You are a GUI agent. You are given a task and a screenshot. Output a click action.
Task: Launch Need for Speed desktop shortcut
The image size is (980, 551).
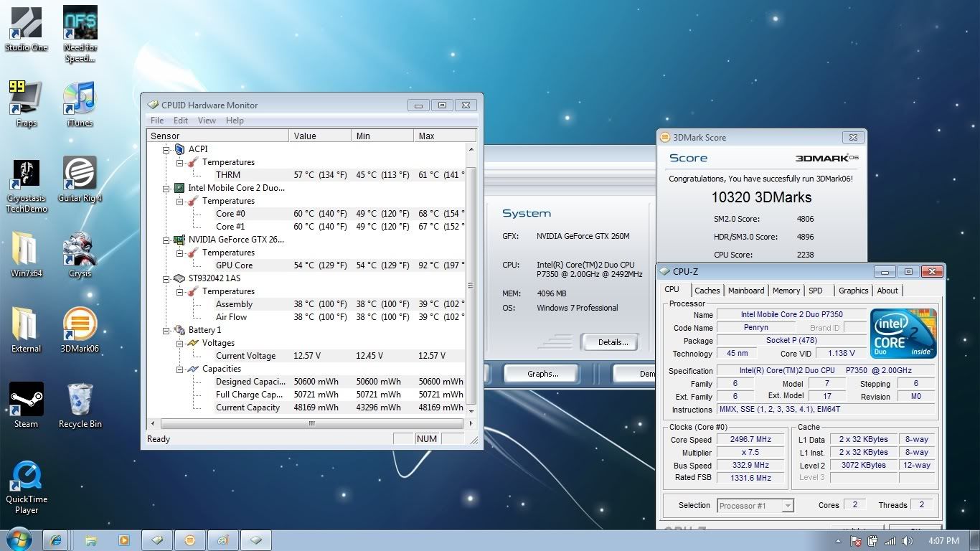coord(80,34)
